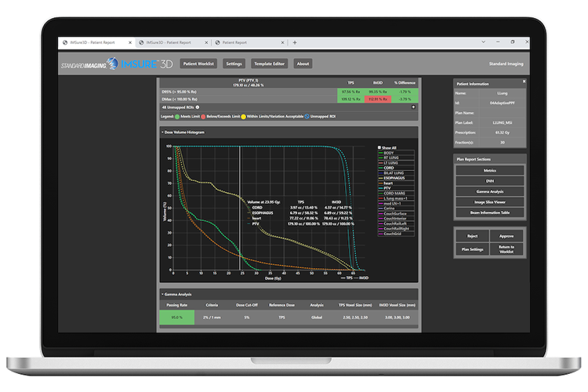Jump to Metrics report section
This screenshot has height=392, width=588.
(490, 171)
